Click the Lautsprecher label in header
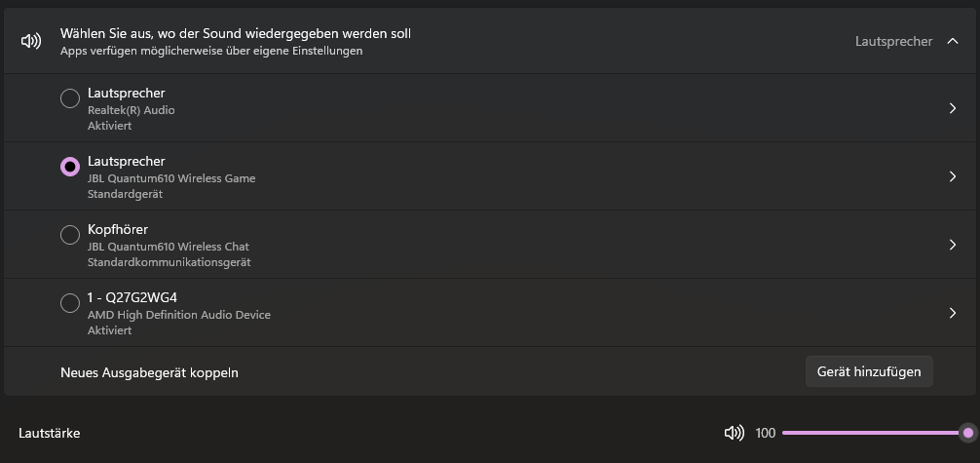Screen dimensions: 980x463 click(x=893, y=41)
